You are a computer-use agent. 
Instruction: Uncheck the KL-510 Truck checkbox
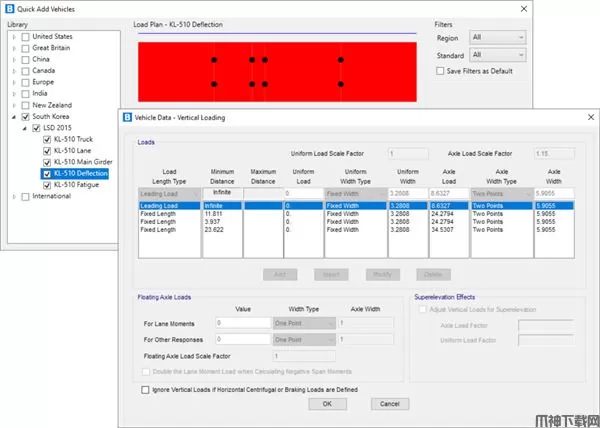[x=47, y=139]
